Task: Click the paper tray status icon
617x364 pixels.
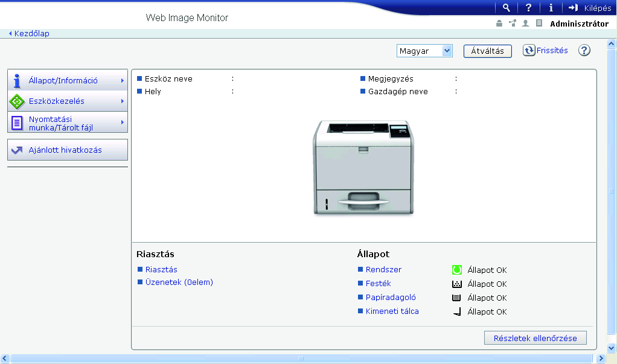Action: coord(456,298)
